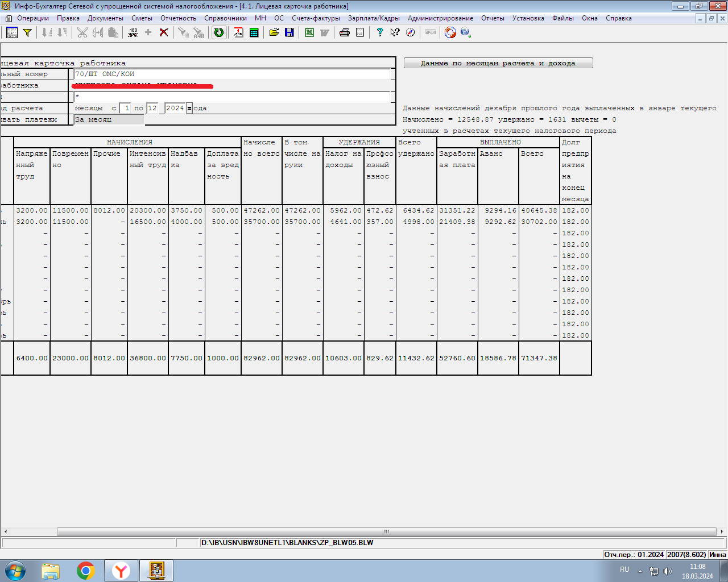Click the 180 counter toolbar icon
This screenshot has width=728, height=582.
[x=133, y=32]
